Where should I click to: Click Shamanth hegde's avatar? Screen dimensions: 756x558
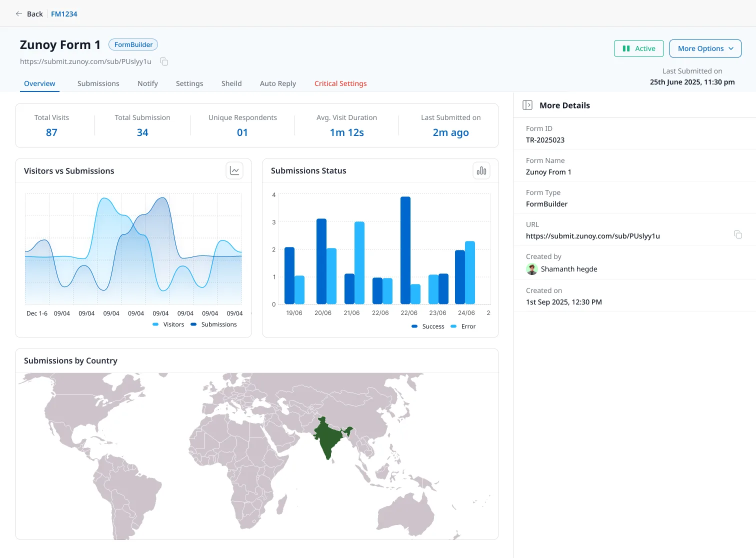point(532,269)
